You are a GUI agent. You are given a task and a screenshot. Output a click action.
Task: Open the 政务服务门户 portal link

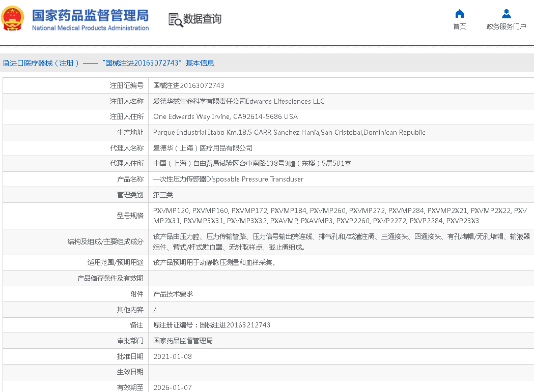(x=507, y=26)
